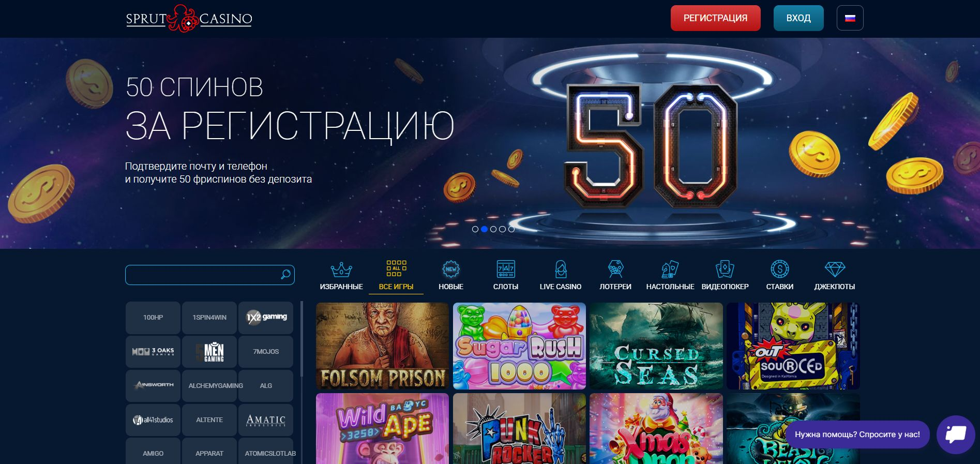980x464 pixels.
Task: Open the live chat support bubble
Action: tap(955, 435)
